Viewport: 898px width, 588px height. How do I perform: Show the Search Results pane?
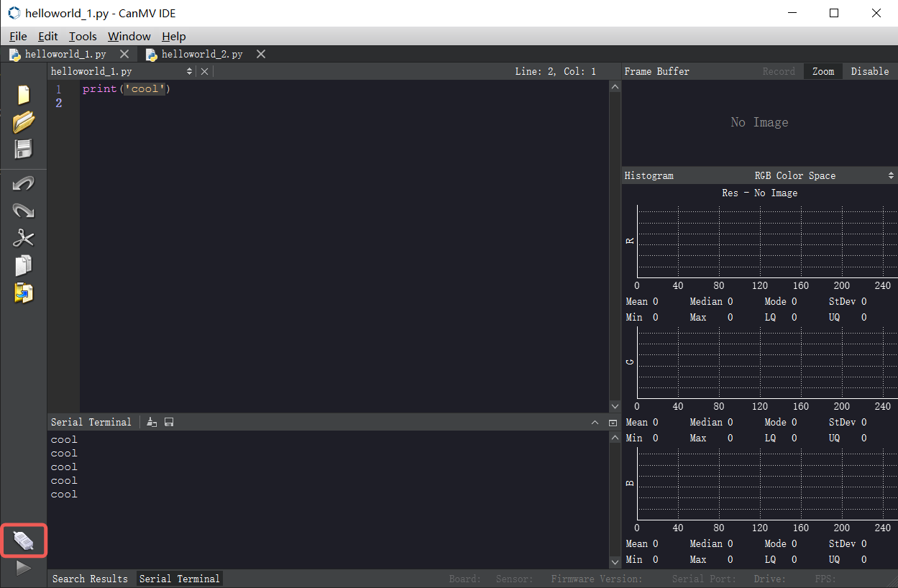90,579
